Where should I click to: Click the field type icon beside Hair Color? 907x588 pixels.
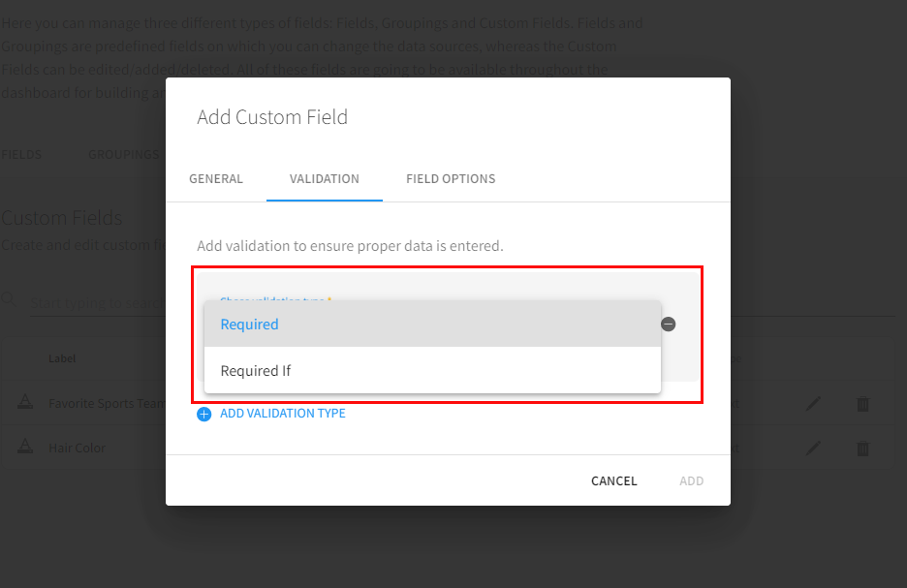(26, 448)
